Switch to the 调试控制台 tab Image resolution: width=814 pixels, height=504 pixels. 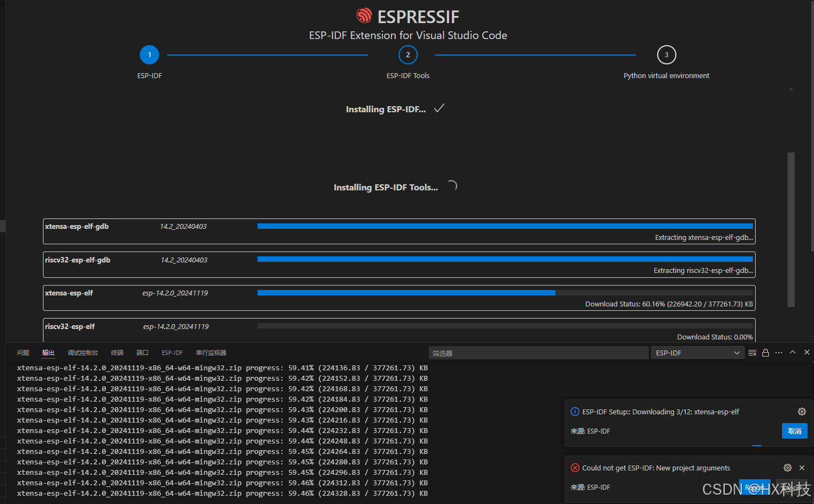(x=83, y=353)
